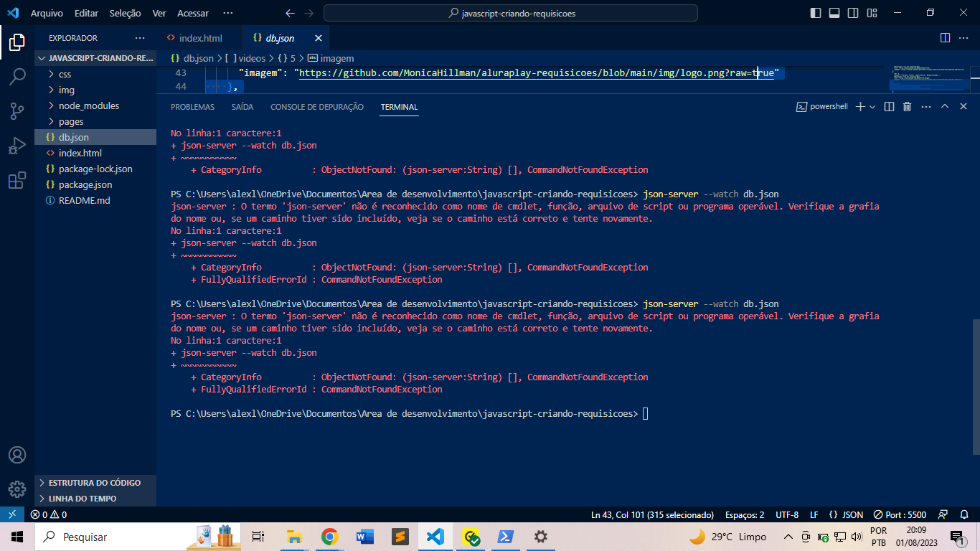
Task: Click the videos breadcrumb segment
Action: tap(245, 58)
